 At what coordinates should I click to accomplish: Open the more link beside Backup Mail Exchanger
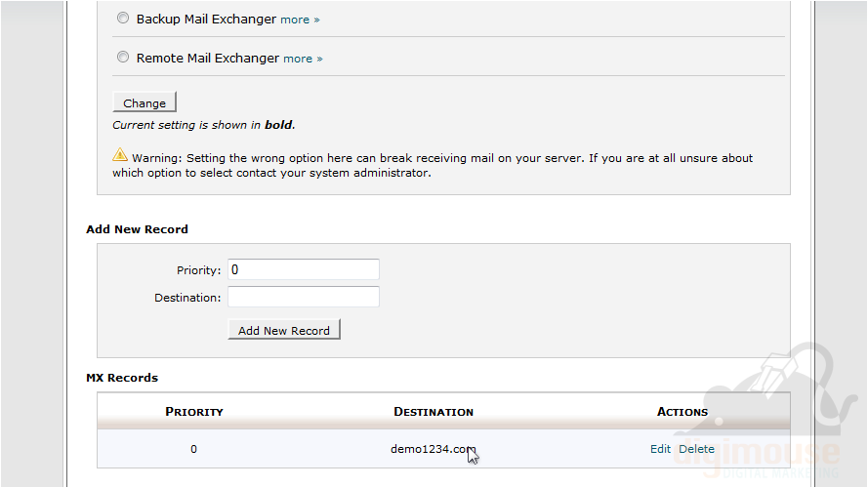[300, 20]
